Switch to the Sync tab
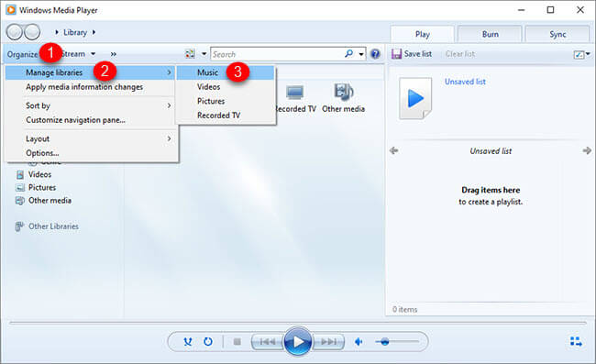This screenshot has height=364, width=596. pos(557,34)
